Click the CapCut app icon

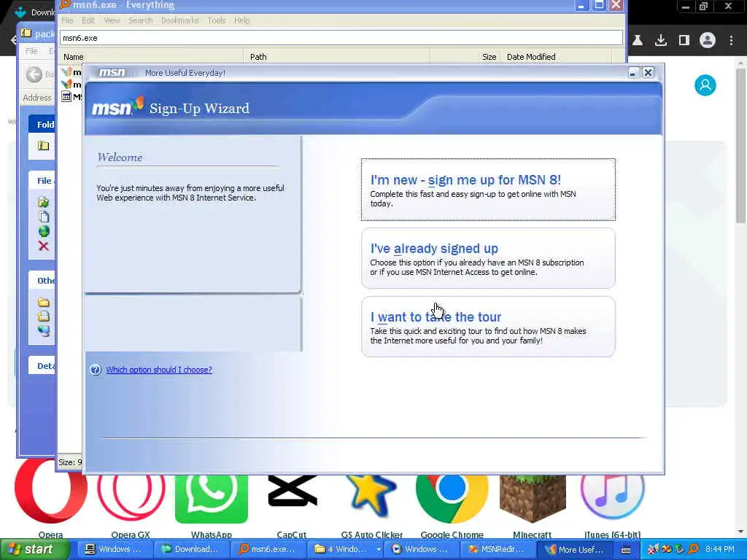click(x=292, y=491)
